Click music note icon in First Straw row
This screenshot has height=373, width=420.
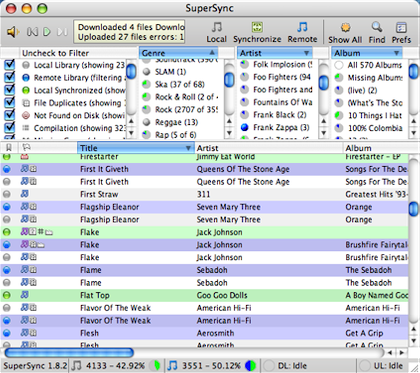coord(25,194)
